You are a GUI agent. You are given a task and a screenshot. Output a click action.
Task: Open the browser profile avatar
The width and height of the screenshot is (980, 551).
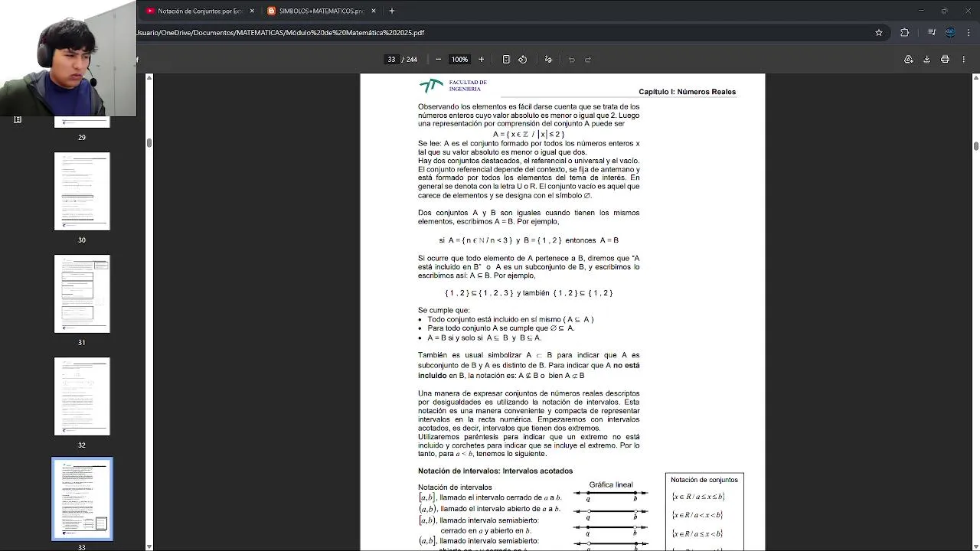[950, 33]
